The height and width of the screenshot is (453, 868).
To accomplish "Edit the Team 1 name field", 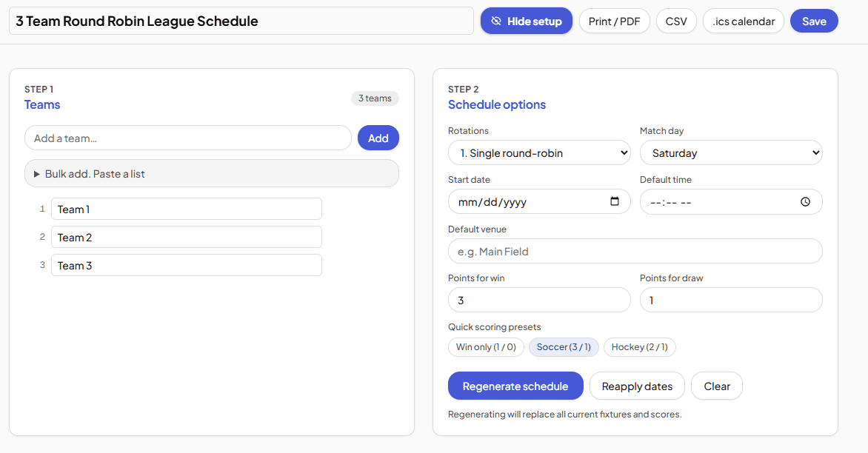I will 187,209.
